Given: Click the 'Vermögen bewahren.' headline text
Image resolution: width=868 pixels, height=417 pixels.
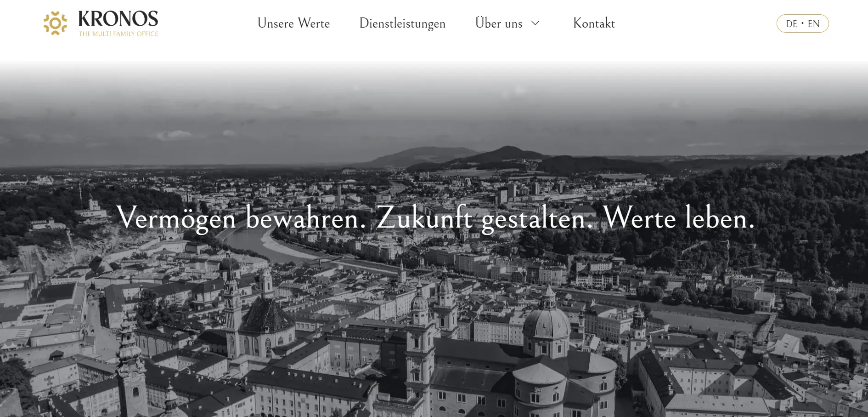Looking at the screenshot, I should click(x=241, y=218).
